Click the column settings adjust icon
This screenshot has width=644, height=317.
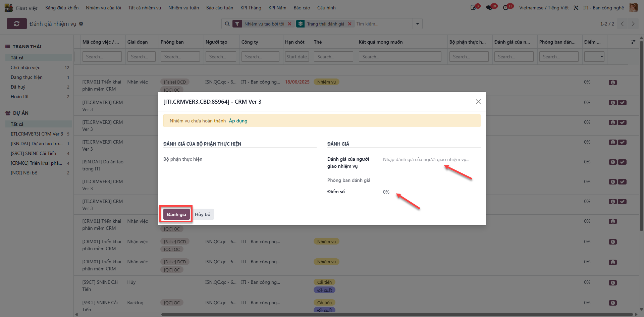coord(633,42)
